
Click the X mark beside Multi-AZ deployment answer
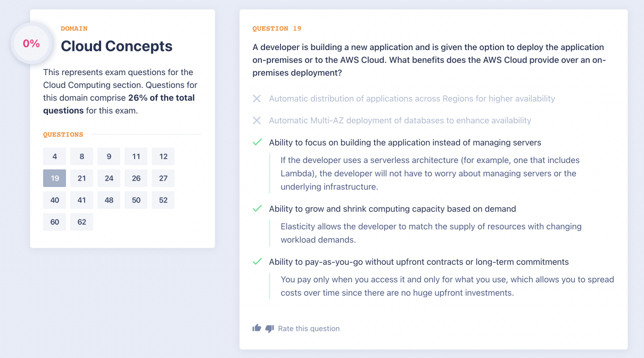pyautogui.click(x=257, y=120)
